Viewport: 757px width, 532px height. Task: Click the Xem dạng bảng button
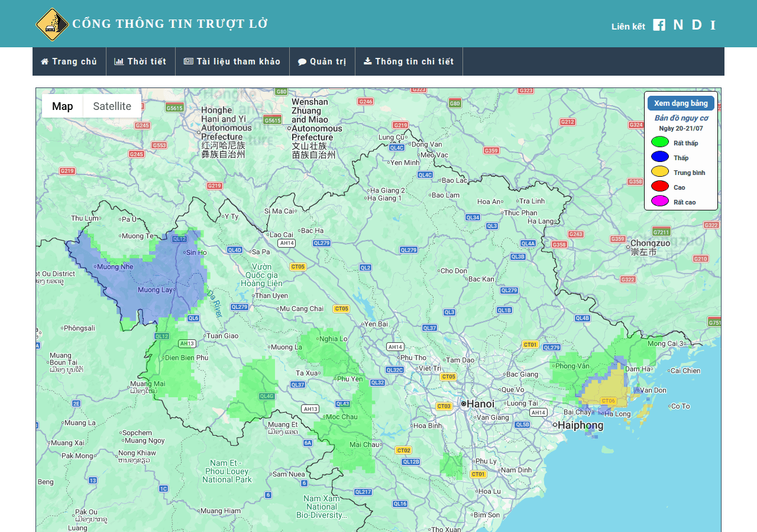pyautogui.click(x=681, y=103)
